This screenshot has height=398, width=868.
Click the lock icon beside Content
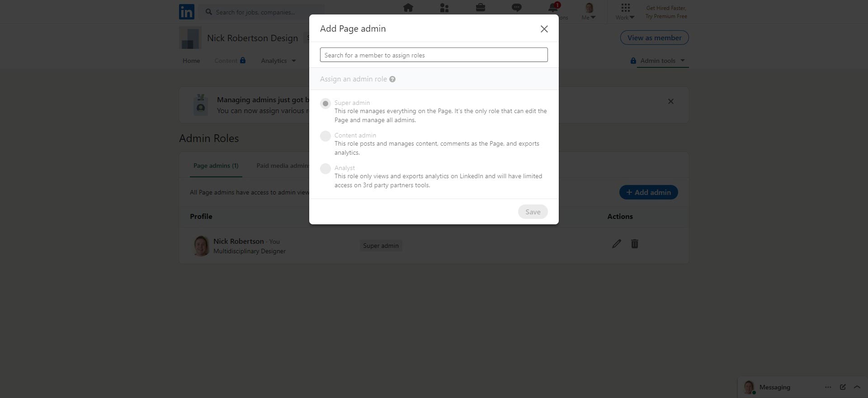point(243,60)
